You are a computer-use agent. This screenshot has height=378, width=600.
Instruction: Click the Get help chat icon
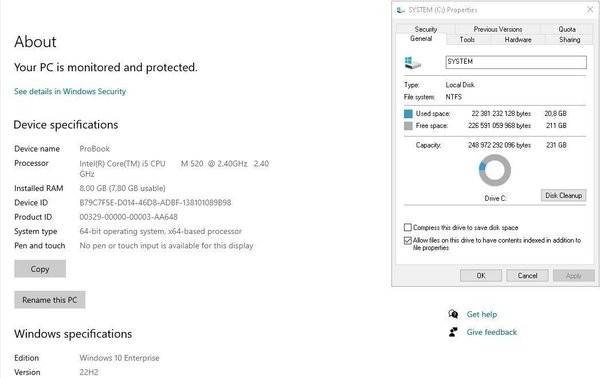(453, 314)
